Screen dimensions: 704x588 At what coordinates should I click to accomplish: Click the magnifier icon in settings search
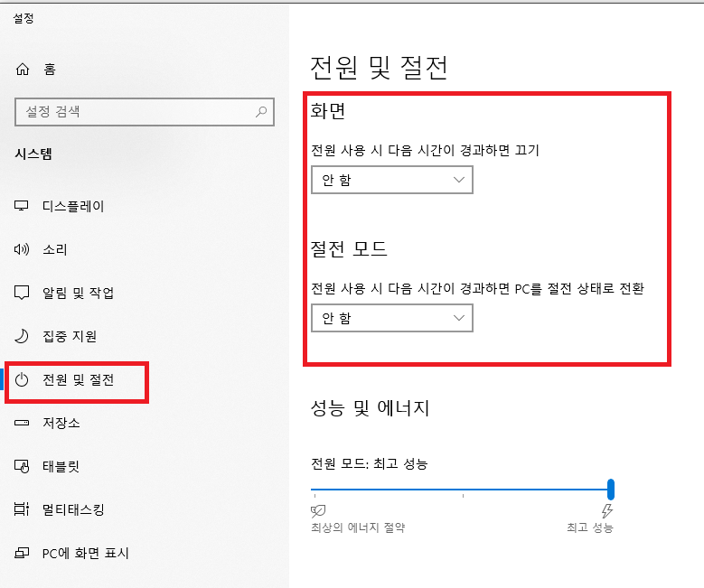(261, 112)
